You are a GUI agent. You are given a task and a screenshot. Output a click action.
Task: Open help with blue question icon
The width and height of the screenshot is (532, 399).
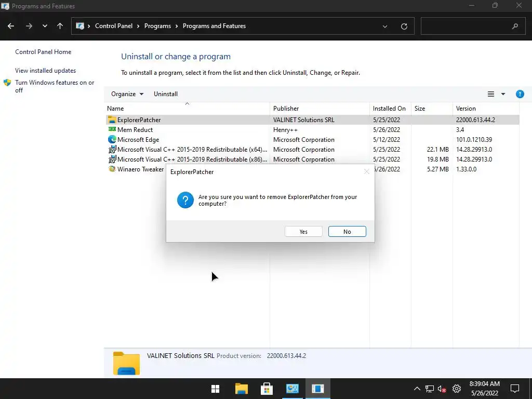pyautogui.click(x=520, y=94)
